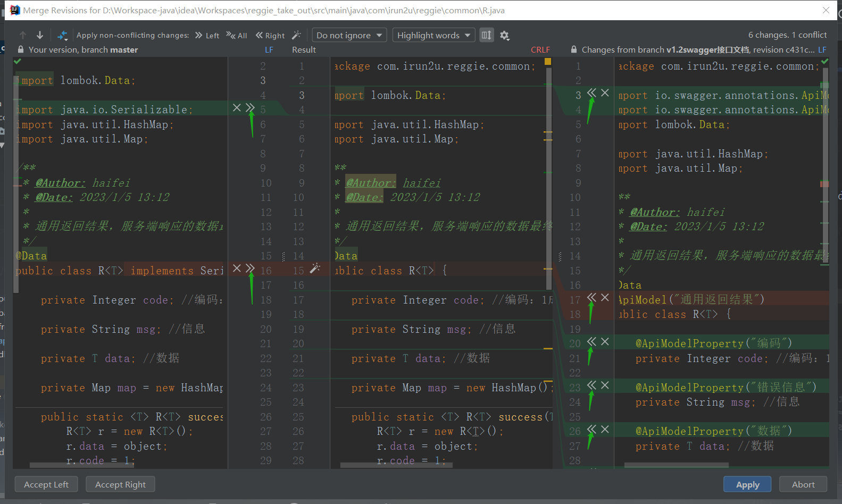Click result pane horizontal scrollbar
Image resolution: width=842 pixels, height=504 pixels.
click(396, 465)
